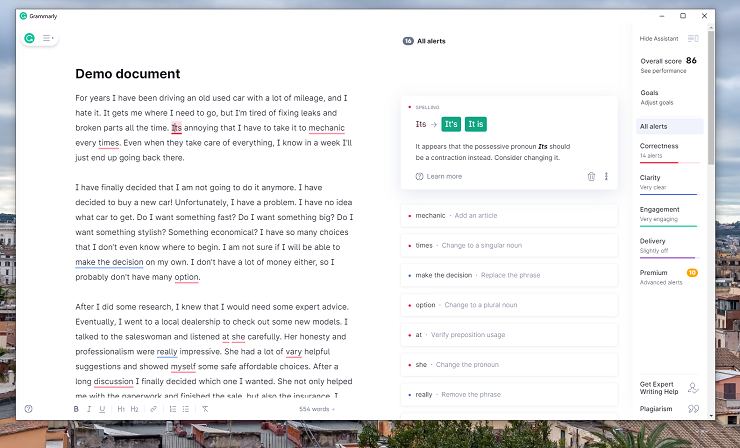Expand the "at" preposition usage alert
The height and width of the screenshot is (448, 740).
point(509,335)
